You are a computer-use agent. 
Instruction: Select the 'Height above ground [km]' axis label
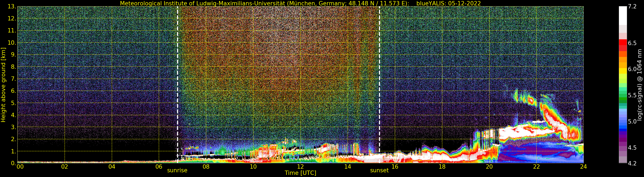pos(3,85)
